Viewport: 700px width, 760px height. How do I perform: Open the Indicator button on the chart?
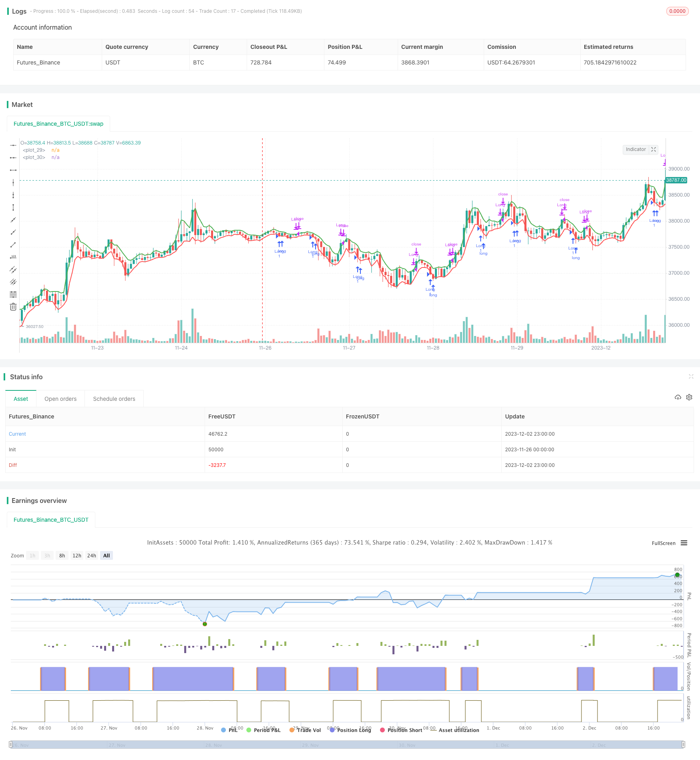(636, 149)
